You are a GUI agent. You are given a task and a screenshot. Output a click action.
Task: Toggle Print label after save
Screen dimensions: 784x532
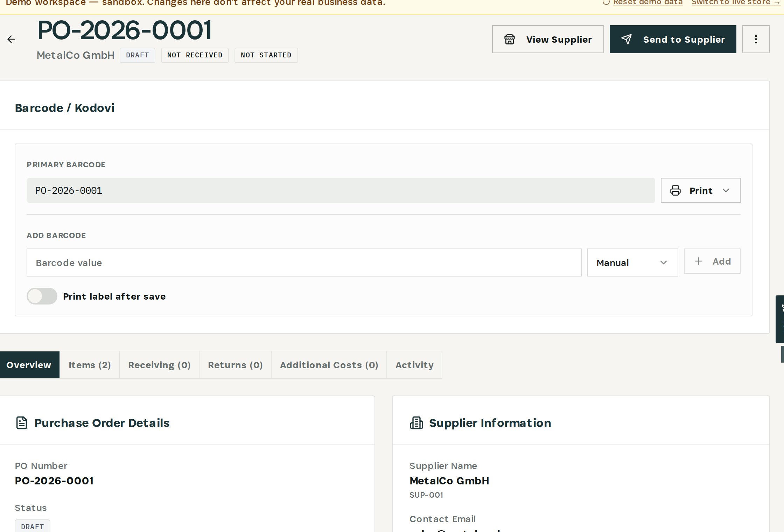coord(42,296)
